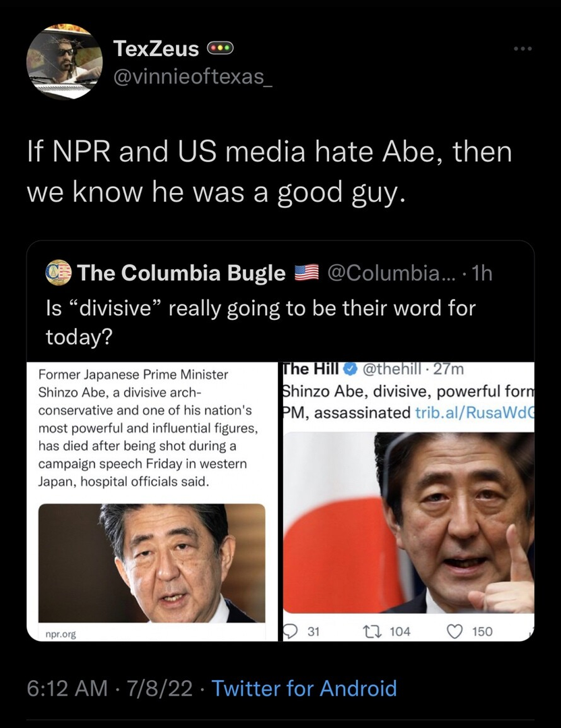Follow the trib.al/RusaWdG link

475,412
